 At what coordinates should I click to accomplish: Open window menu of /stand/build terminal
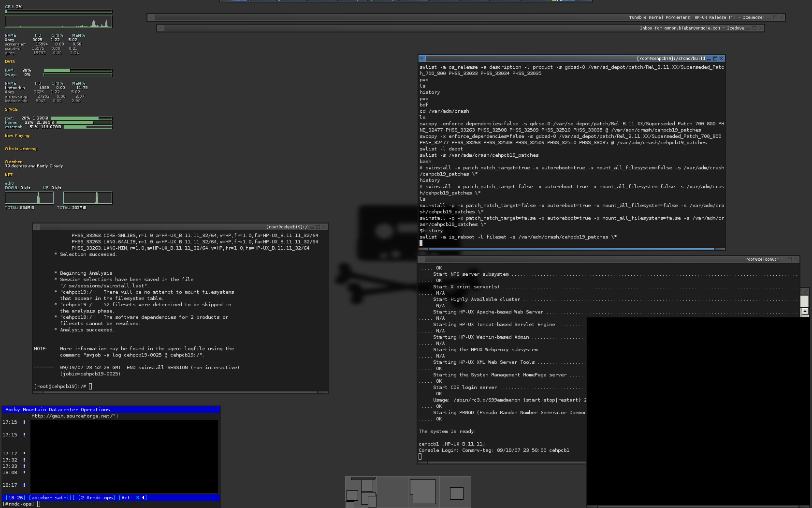[x=421, y=59]
